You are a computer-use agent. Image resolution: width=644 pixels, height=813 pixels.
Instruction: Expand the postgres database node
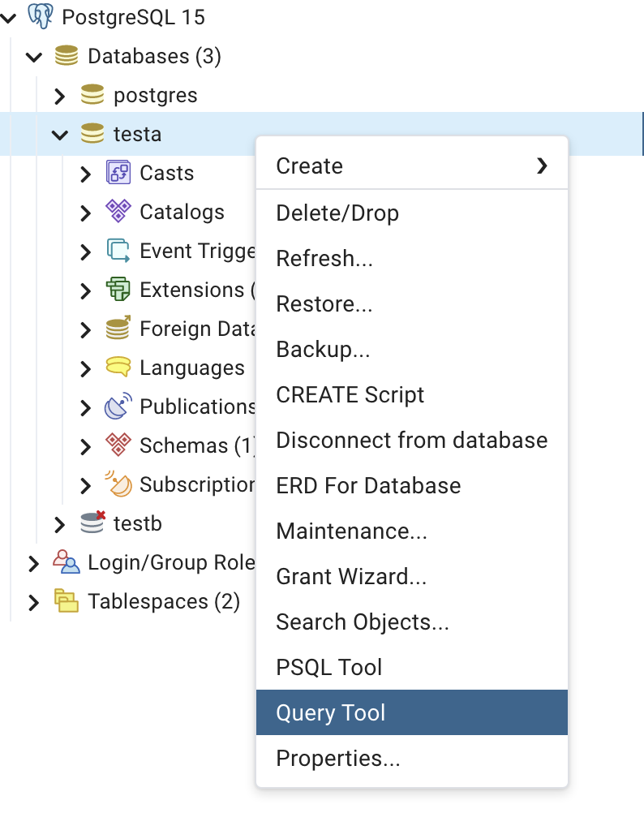point(59,96)
